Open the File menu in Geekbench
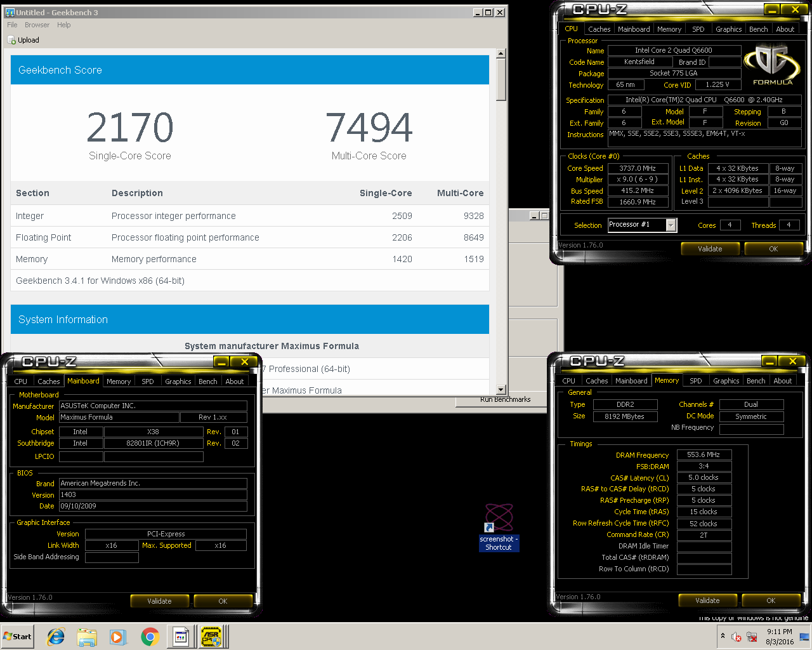812x650 pixels. pyautogui.click(x=12, y=25)
